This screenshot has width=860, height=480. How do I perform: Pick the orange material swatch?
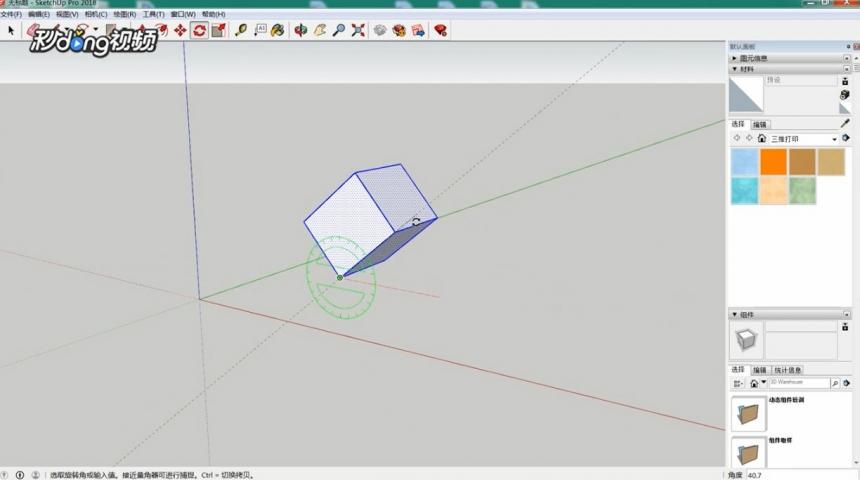pyautogui.click(x=773, y=161)
